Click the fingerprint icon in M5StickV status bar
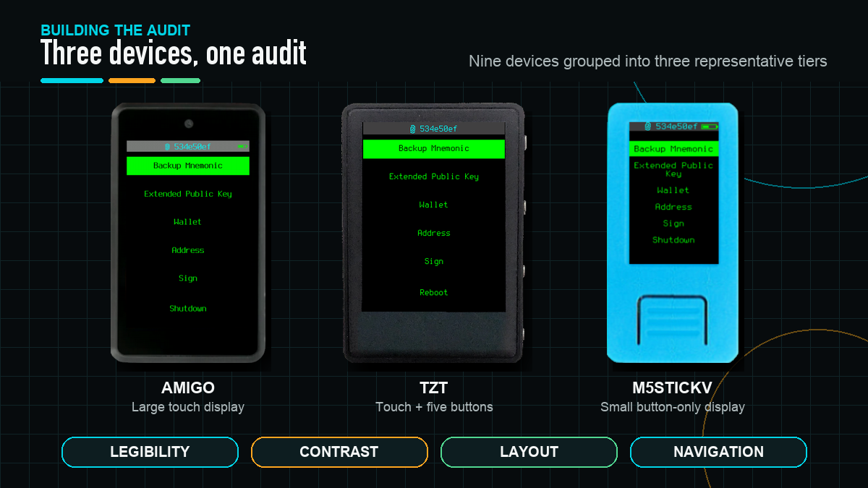The image size is (868, 488). pyautogui.click(x=648, y=127)
